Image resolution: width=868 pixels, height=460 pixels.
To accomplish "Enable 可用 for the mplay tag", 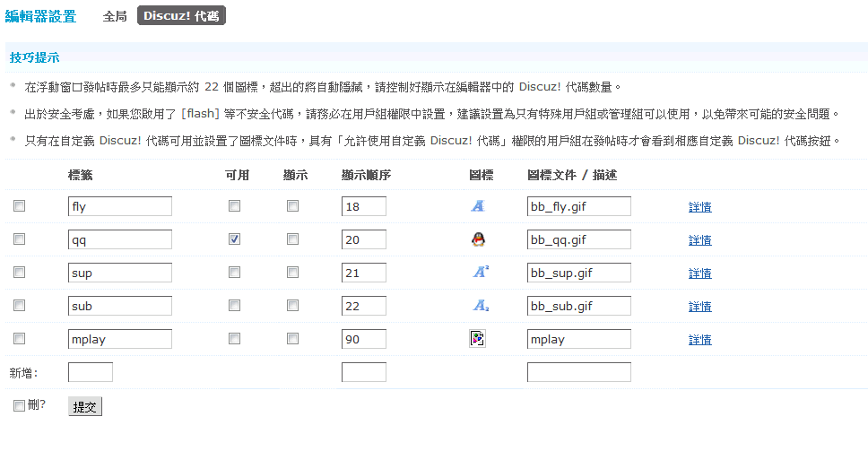I will (x=235, y=338).
